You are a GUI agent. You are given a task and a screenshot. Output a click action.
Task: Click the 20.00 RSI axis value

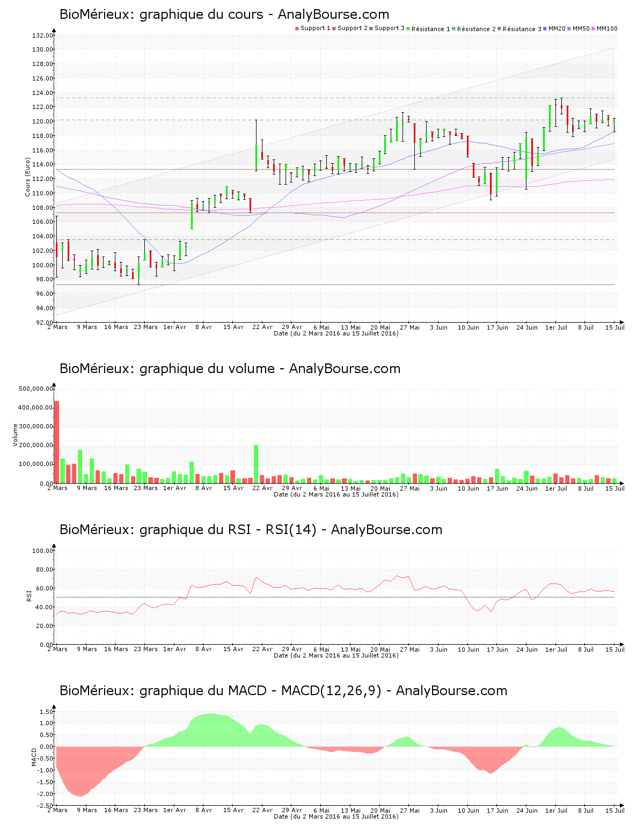click(44, 626)
